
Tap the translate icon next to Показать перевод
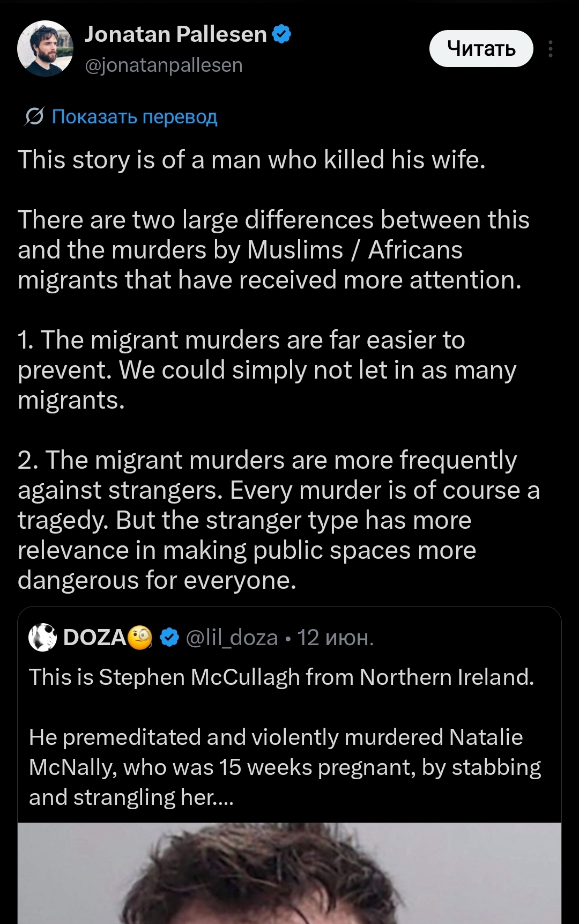pyautogui.click(x=34, y=116)
